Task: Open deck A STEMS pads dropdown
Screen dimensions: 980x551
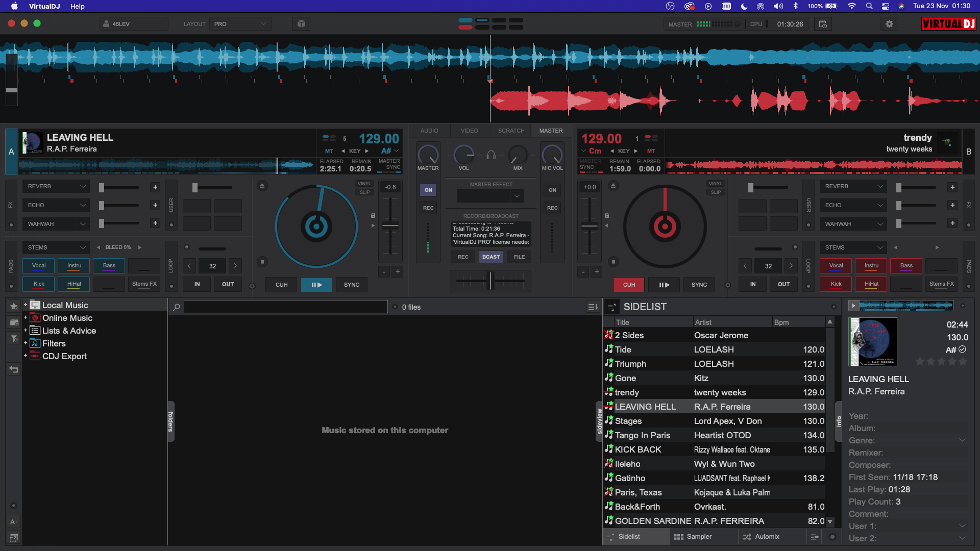Action: pyautogui.click(x=56, y=247)
